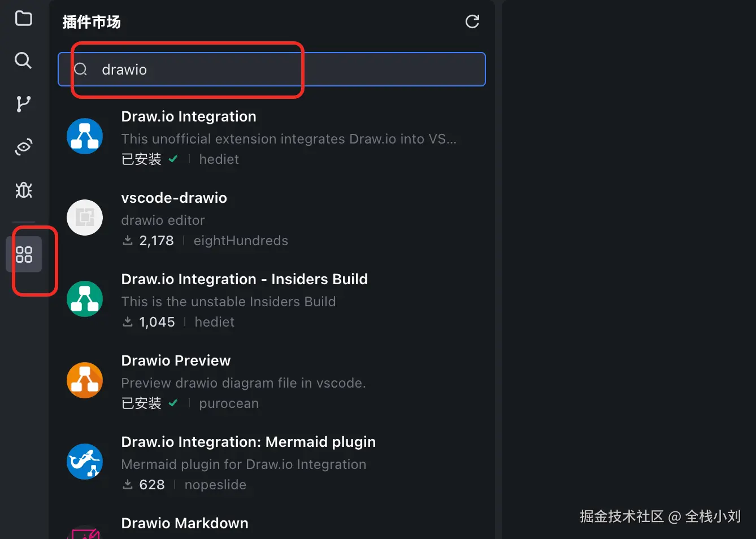The image size is (756, 539).
Task: Open the Drawio Preview plugin title
Action: point(176,360)
